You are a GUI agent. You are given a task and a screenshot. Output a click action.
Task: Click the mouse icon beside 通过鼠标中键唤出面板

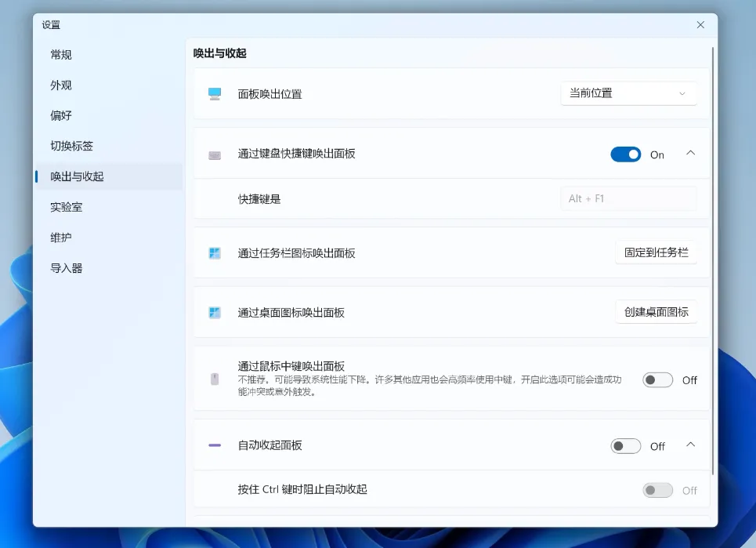coord(215,379)
